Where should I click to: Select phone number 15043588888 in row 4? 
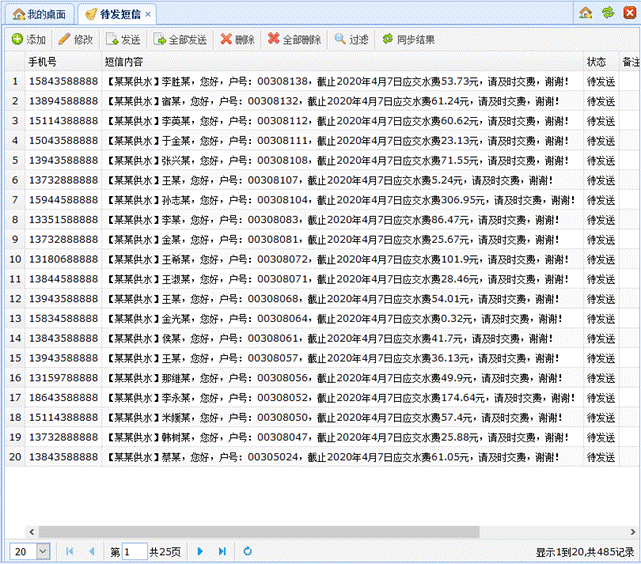click(63, 141)
